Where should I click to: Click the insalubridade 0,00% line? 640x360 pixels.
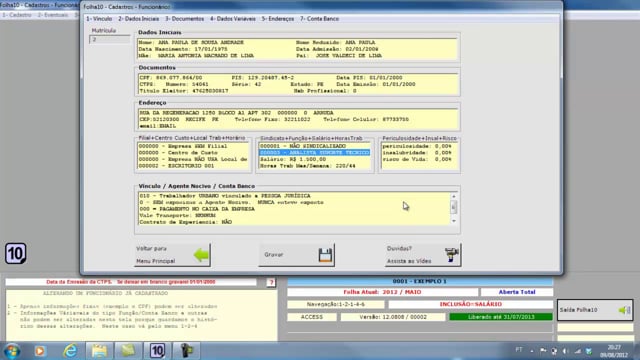point(417,153)
